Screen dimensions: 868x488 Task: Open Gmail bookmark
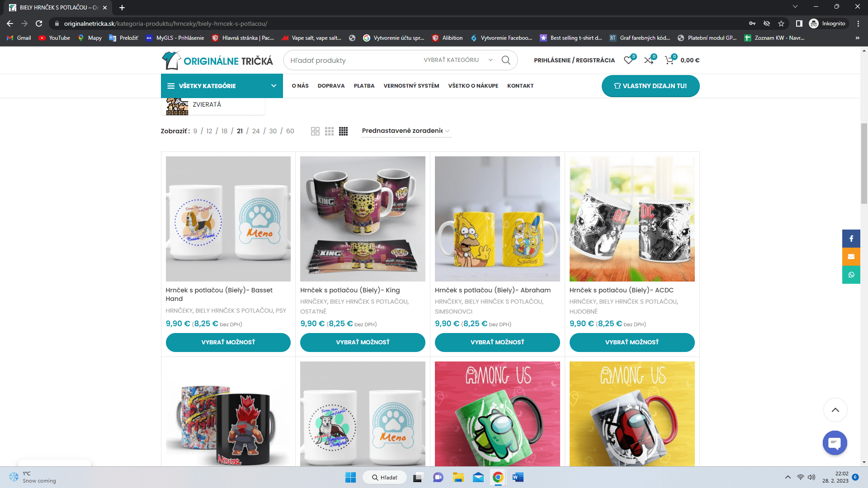tap(19, 38)
